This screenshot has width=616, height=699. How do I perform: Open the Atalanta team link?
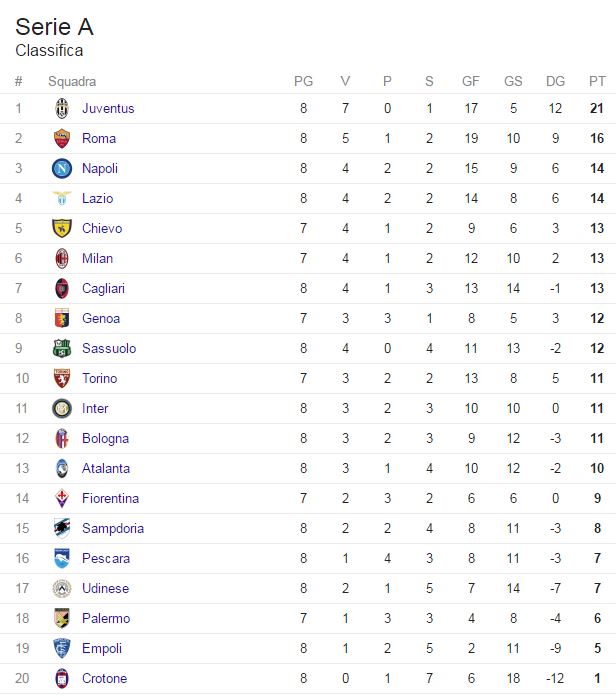[106, 468]
